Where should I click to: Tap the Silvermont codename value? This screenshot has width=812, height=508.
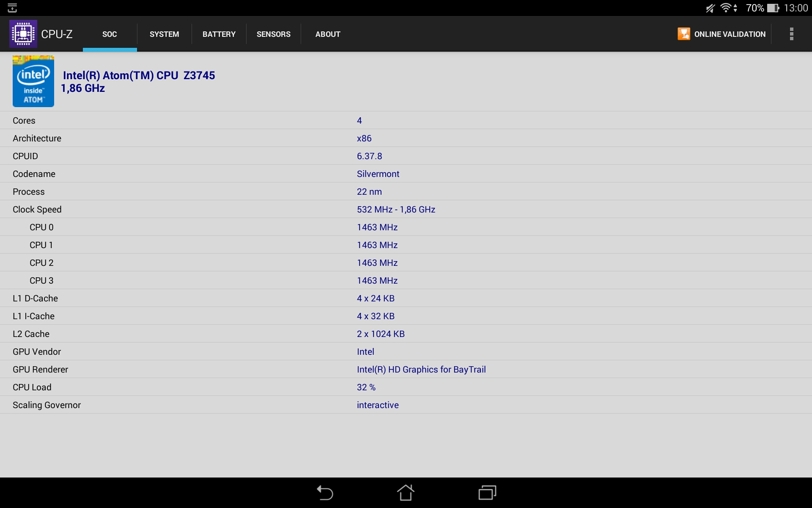click(x=378, y=174)
